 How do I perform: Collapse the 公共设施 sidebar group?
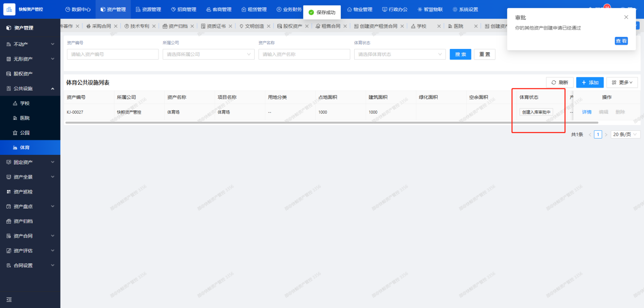click(x=30, y=88)
